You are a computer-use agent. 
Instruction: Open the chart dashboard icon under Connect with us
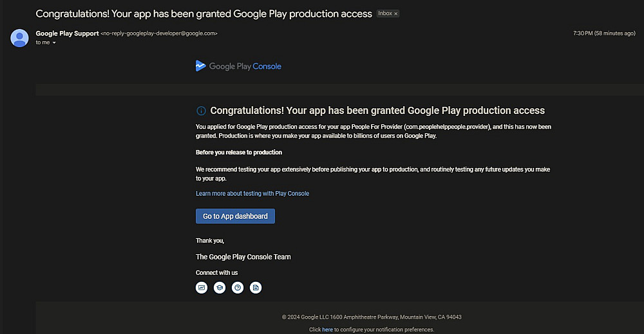202,288
